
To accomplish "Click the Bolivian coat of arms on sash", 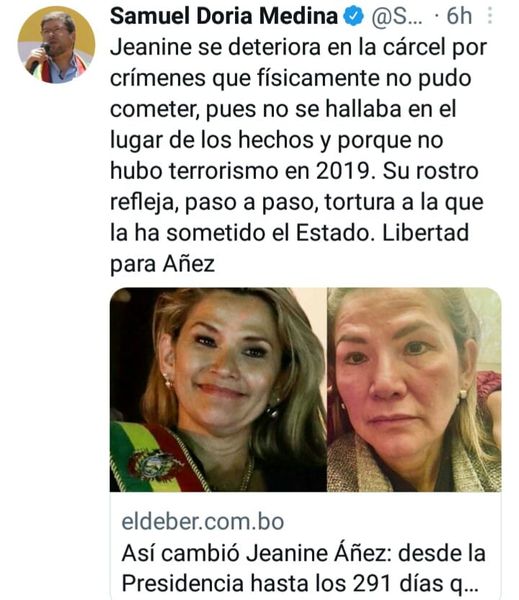I will click(x=154, y=464).
